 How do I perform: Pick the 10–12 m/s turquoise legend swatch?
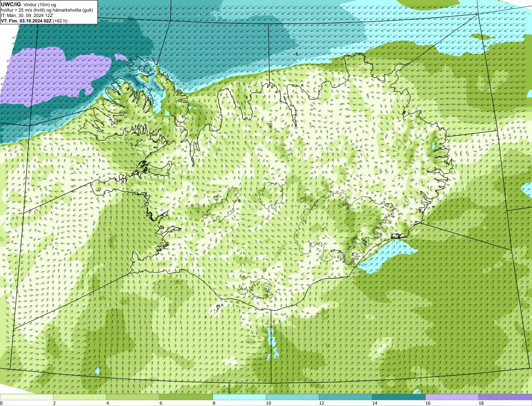pyautogui.click(x=293, y=397)
